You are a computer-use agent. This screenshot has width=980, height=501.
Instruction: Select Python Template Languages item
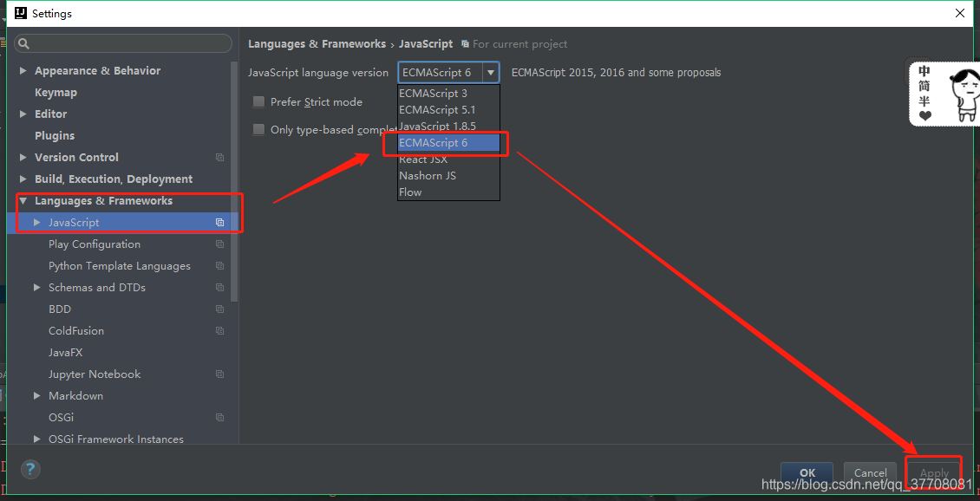120,266
